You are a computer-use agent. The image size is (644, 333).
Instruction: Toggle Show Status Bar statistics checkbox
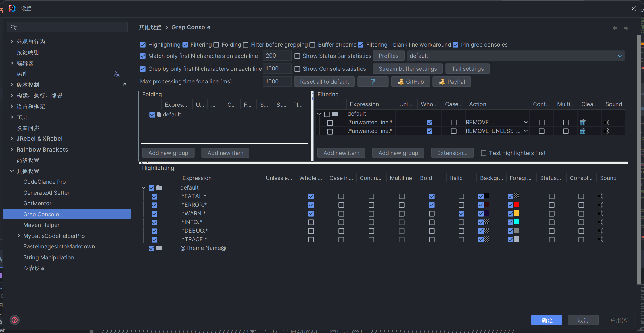(297, 56)
